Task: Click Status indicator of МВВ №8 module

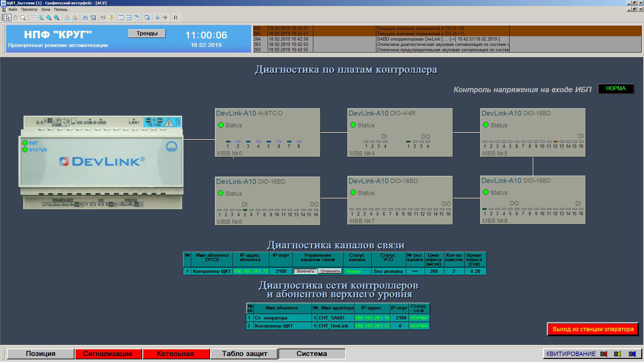Action: (x=486, y=192)
